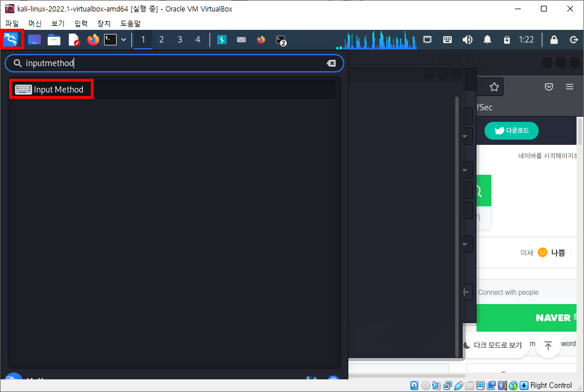Viewport: 584px width, 392px height.
Task: Open the Firefox Pocket save icon
Action: [x=549, y=87]
